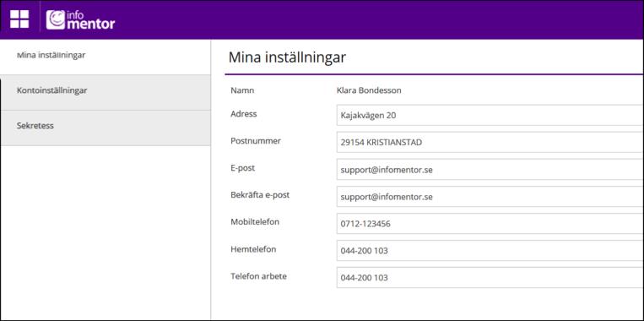Click the Namn label
644x321 pixels.
click(242, 90)
